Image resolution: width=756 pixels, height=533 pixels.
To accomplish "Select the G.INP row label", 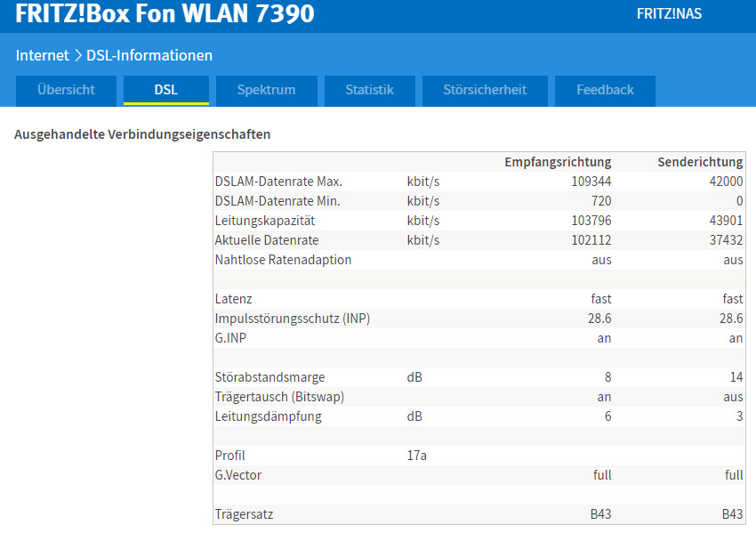I will [230, 338].
